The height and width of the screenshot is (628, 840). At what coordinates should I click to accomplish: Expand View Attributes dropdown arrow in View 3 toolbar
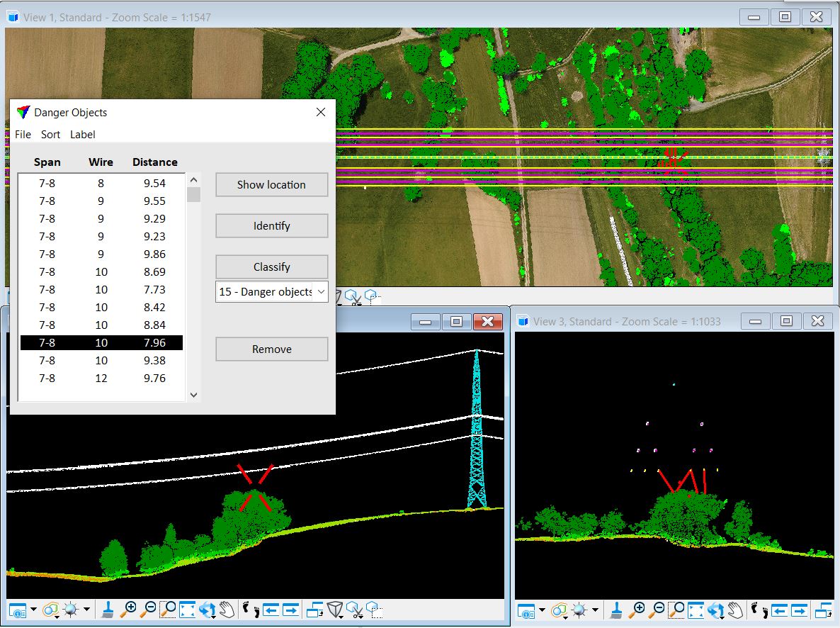(543, 610)
